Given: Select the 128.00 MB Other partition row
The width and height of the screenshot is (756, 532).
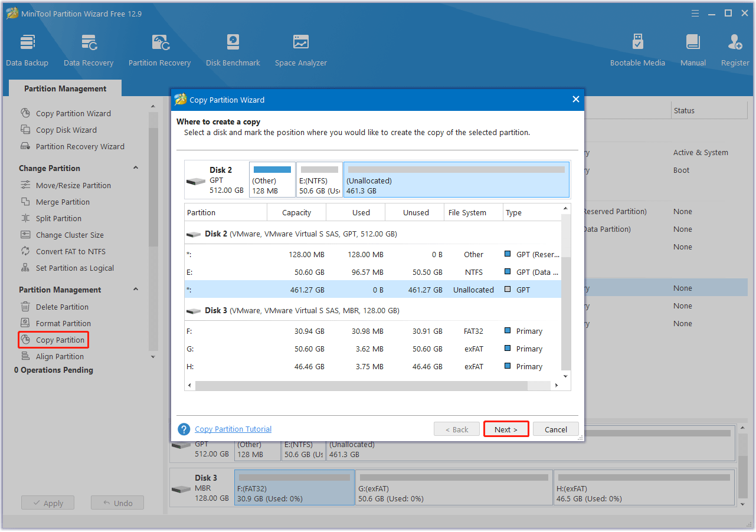Looking at the screenshot, I should 373,254.
